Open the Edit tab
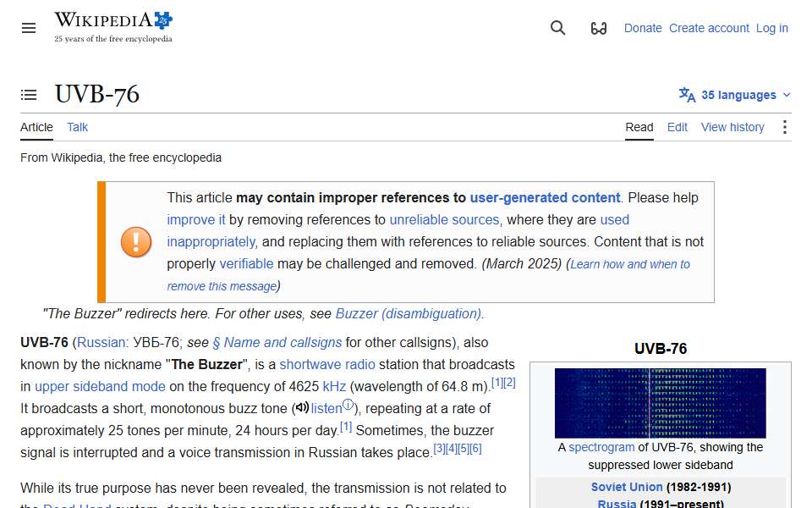The height and width of the screenshot is (508, 812). [x=677, y=127]
